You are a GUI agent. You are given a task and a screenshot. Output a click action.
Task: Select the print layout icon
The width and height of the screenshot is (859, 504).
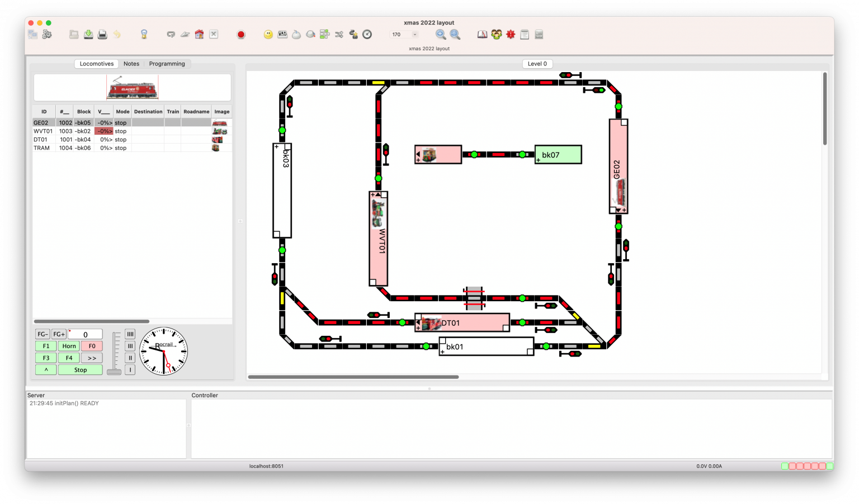[102, 34]
